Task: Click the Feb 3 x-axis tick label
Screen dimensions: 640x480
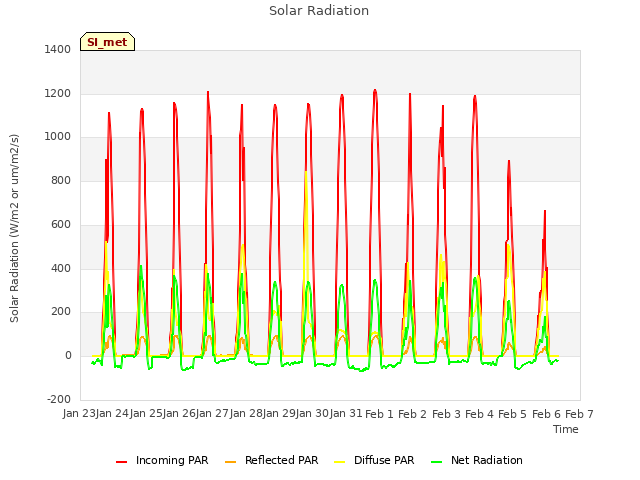Action: 446,414
